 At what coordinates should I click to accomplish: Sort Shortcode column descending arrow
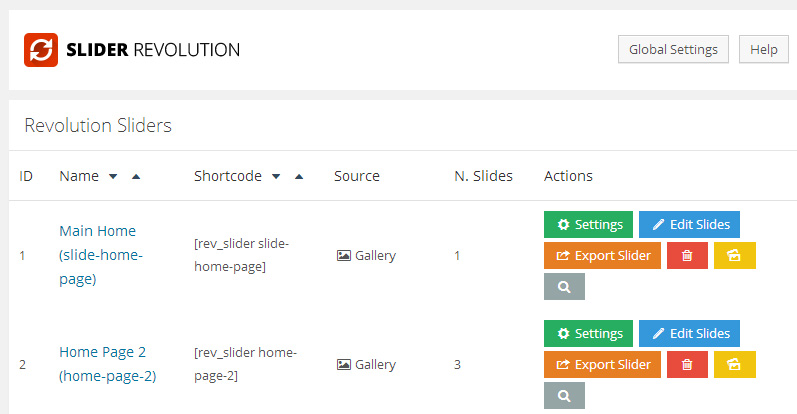[x=276, y=176]
